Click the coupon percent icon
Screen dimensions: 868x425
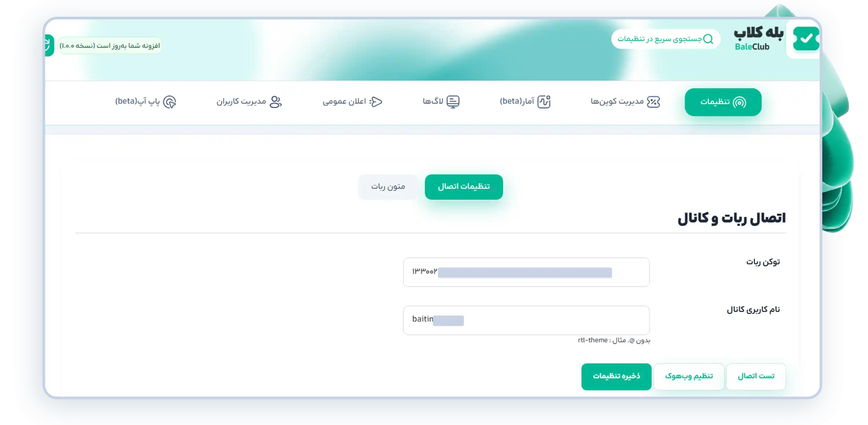pyautogui.click(x=653, y=102)
